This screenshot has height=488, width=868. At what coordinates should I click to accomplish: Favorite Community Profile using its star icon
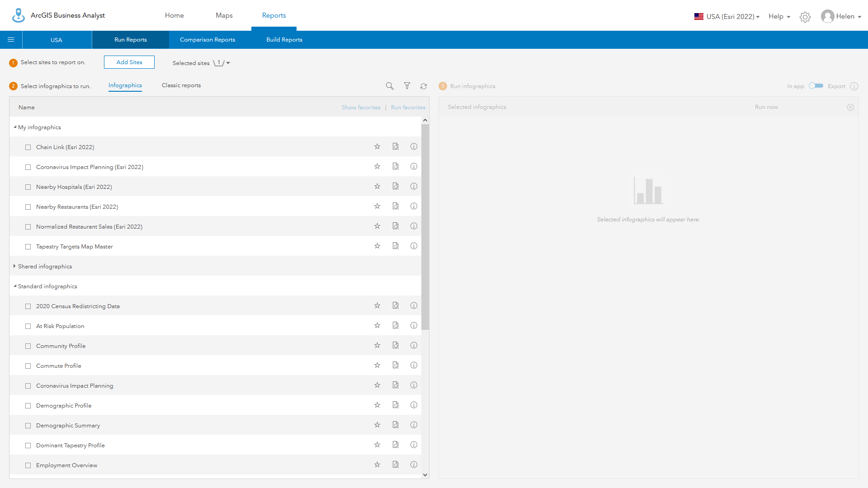point(377,345)
